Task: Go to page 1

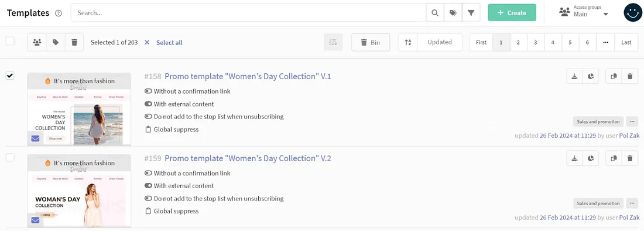Action: (501, 42)
